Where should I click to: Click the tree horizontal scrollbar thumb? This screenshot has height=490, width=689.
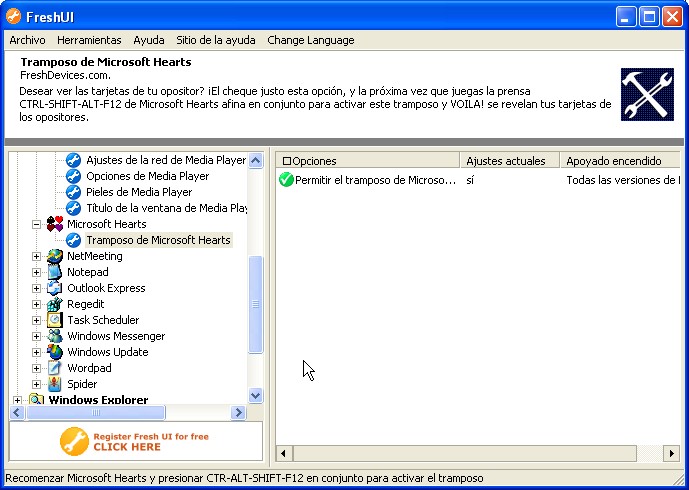click(96, 412)
